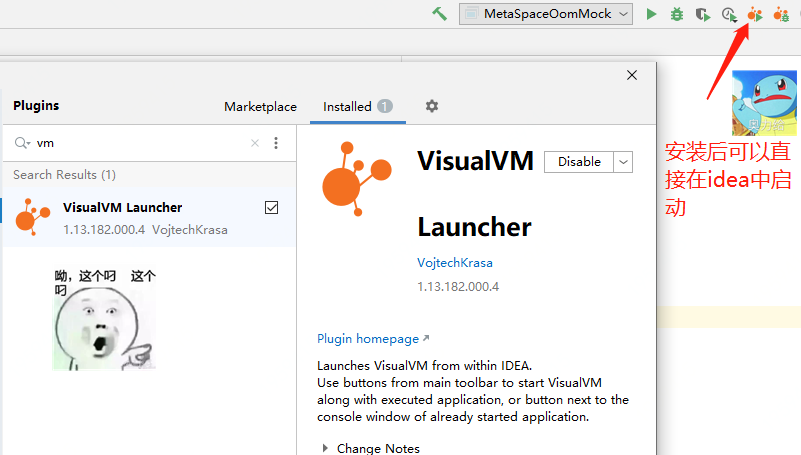Viewport: 801px width, 455px height.
Task: Expand the Change Notes section
Action: 325,448
